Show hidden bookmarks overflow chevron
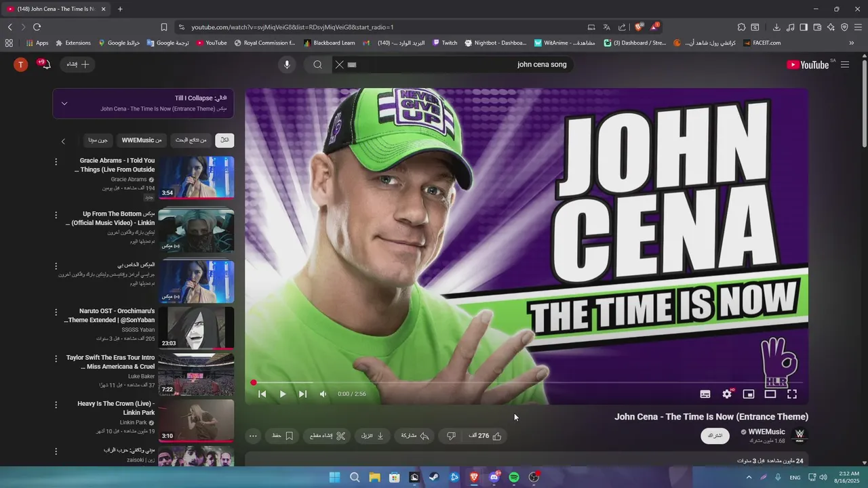The image size is (868, 488). point(852,43)
